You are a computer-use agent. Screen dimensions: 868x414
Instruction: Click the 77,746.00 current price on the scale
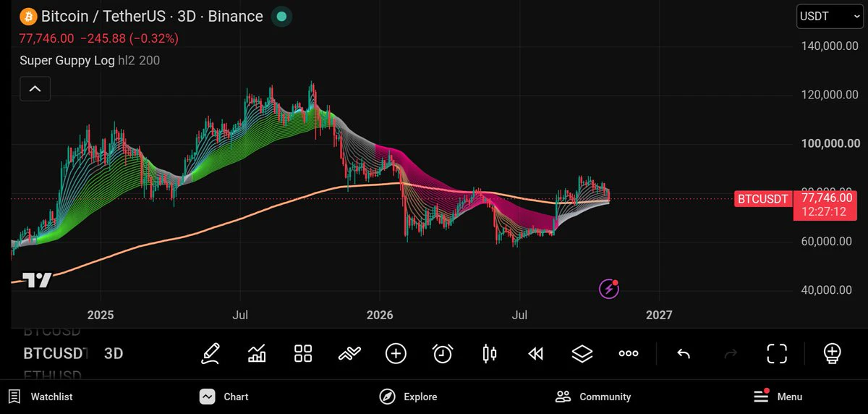coord(825,198)
